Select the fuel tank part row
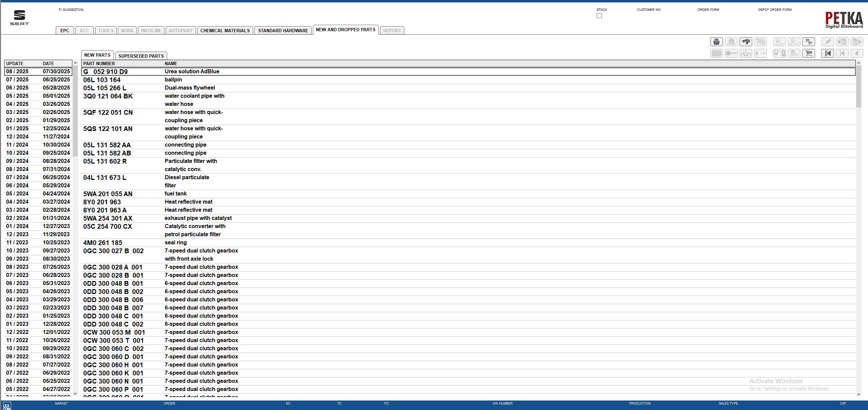 (x=176, y=193)
